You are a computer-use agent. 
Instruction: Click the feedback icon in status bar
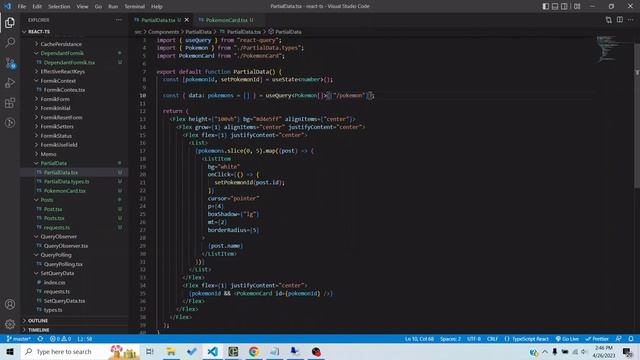pos(618,339)
